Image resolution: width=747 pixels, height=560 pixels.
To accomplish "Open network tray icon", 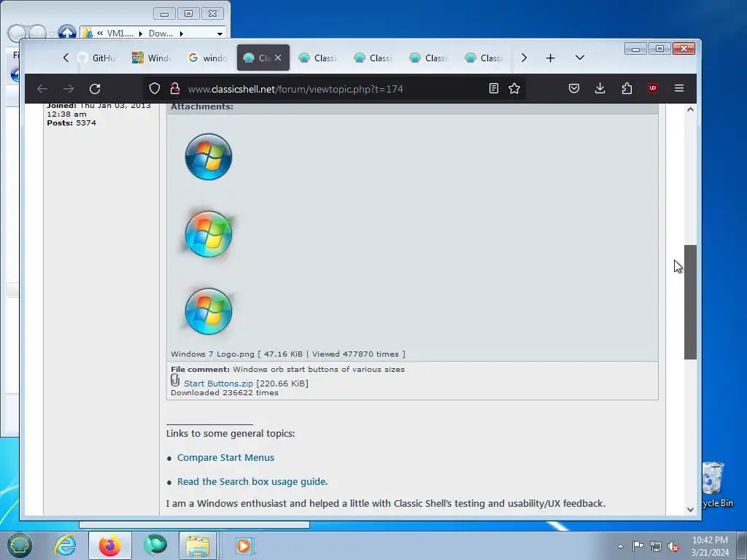I will pos(656,546).
